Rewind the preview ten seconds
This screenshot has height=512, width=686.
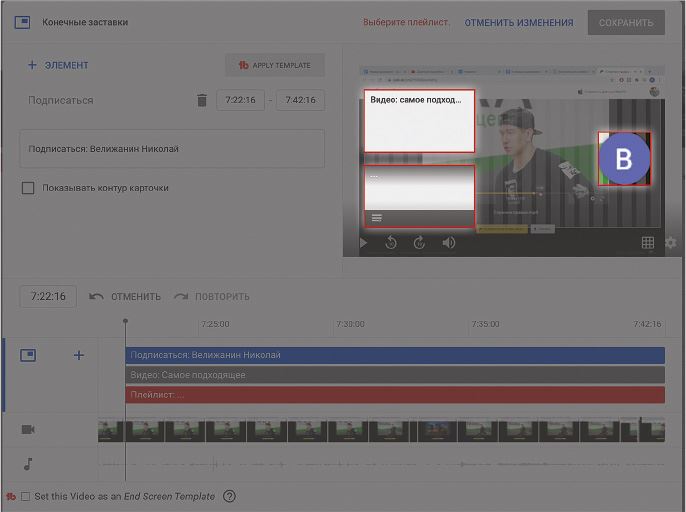pyautogui.click(x=391, y=242)
